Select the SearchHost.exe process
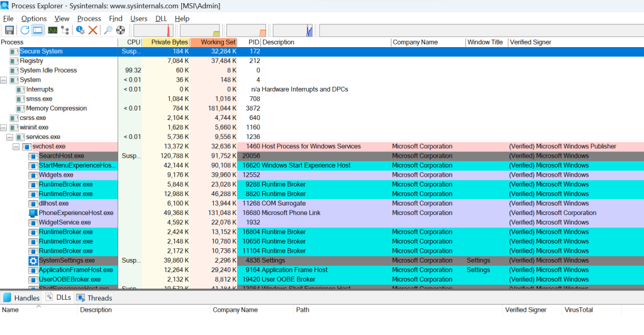 (x=322, y=156)
